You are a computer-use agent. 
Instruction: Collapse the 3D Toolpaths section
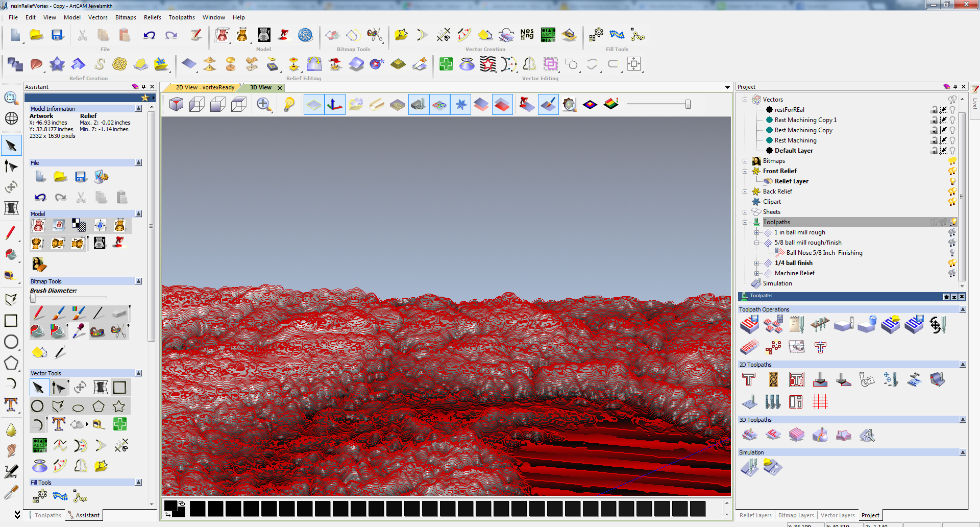coord(963,420)
